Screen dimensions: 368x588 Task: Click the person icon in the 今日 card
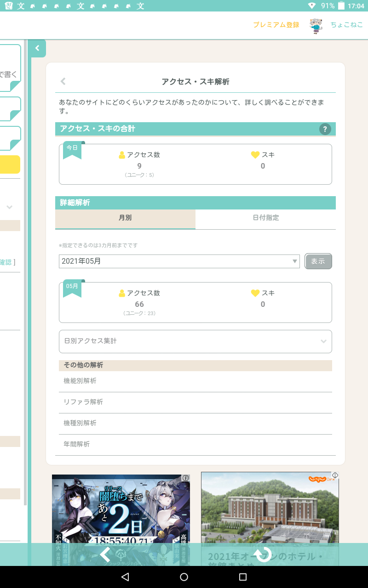pos(122,155)
